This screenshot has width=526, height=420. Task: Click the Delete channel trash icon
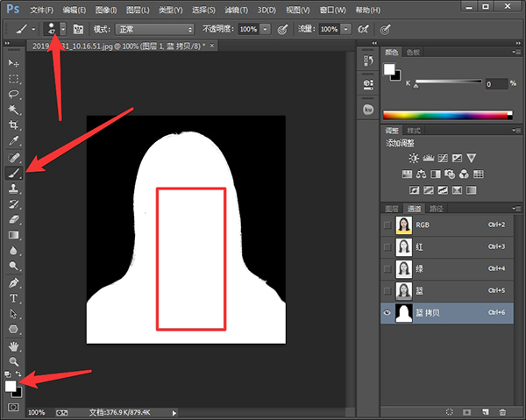pyautogui.click(x=502, y=411)
